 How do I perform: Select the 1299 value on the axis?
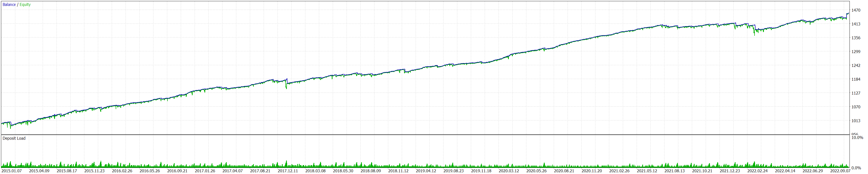tap(856, 52)
